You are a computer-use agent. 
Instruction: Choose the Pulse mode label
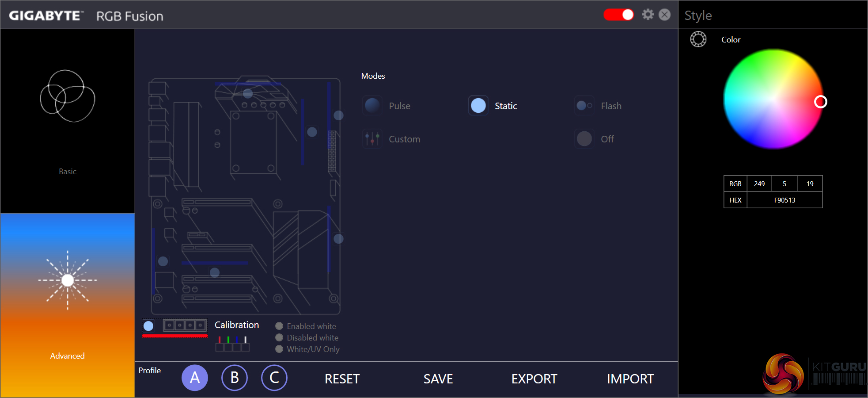tap(400, 106)
